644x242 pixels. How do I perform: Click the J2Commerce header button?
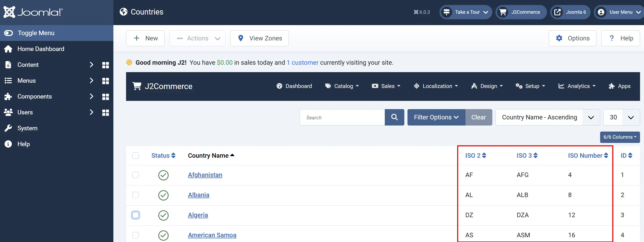tap(521, 12)
